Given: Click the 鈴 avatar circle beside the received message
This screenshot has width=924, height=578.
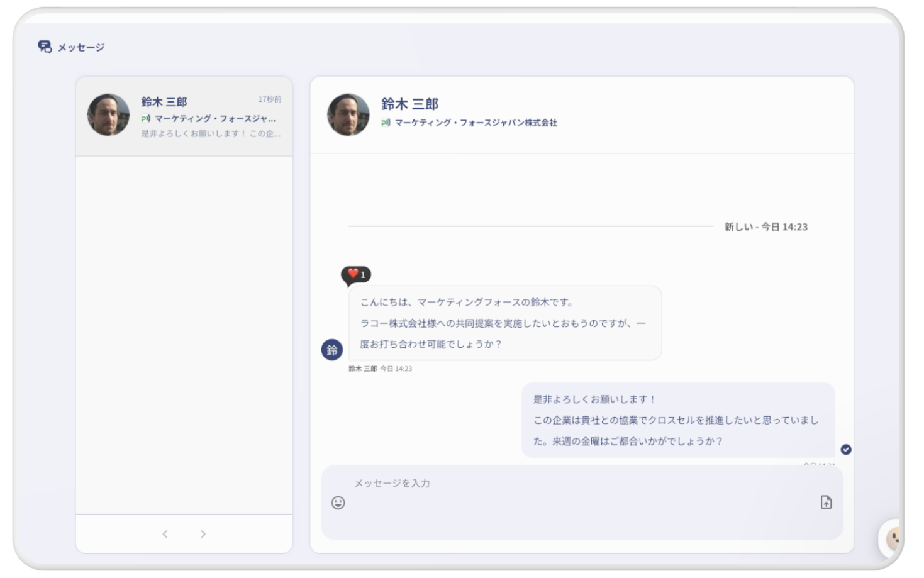Looking at the screenshot, I should [332, 350].
